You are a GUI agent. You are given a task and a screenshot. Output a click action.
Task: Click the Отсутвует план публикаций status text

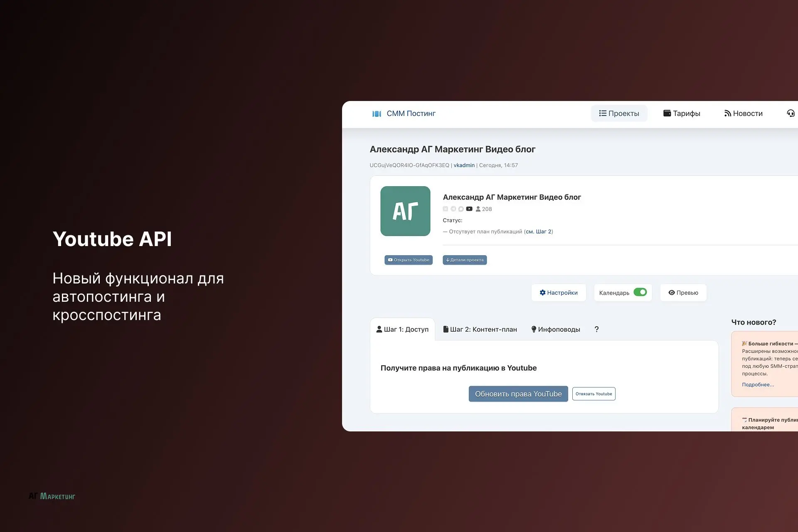point(485,232)
